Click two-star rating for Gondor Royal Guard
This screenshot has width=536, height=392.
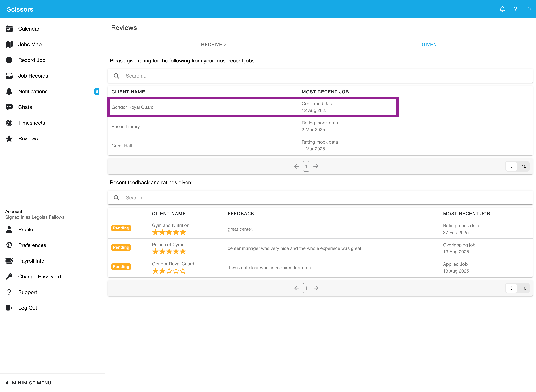pos(169,271)
